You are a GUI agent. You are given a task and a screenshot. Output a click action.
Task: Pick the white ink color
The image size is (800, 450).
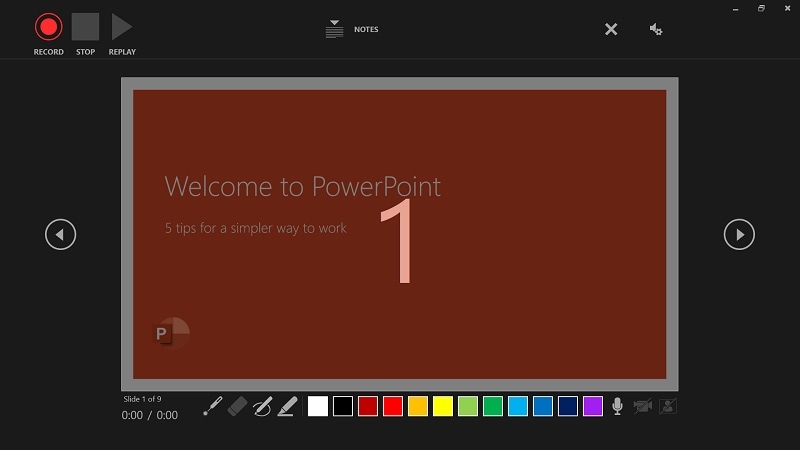click(x=318, y=406)
